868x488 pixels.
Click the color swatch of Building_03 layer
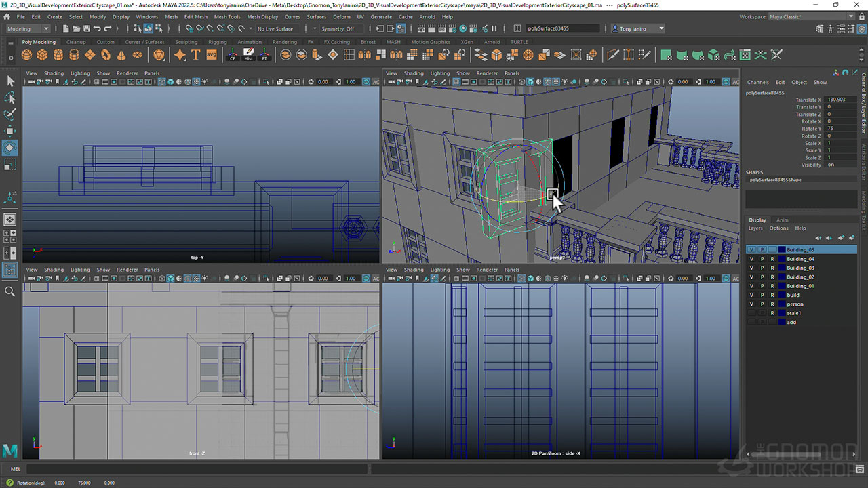782,268
